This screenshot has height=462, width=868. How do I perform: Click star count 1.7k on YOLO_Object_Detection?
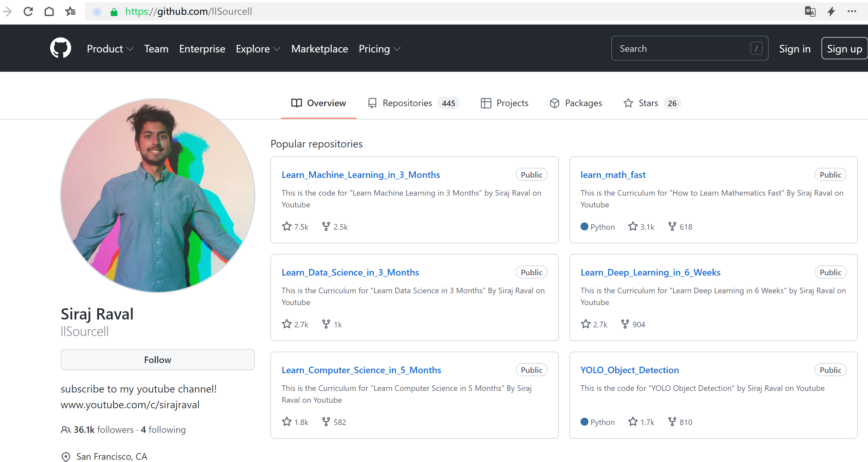[641, 422]
